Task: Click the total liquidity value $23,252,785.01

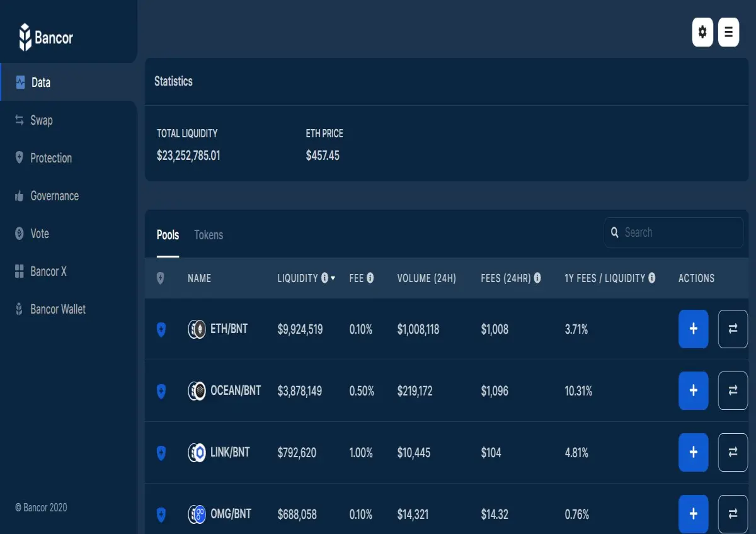Action: pos(188,156)
